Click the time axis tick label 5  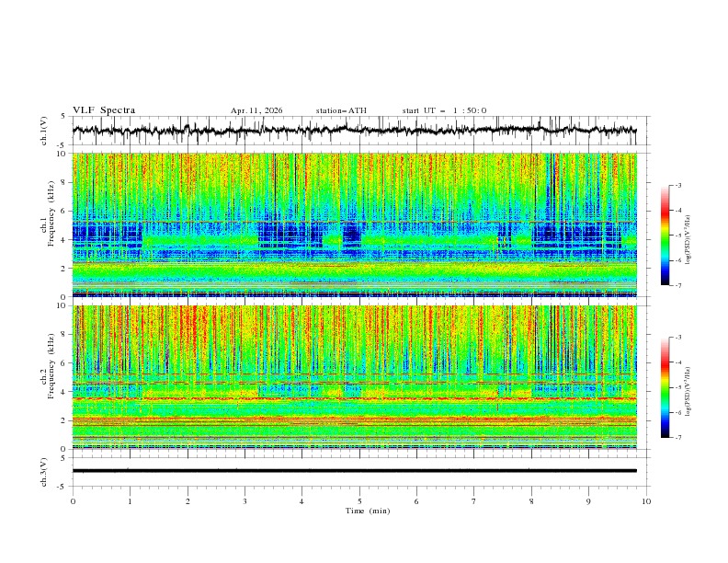[359, 501]
